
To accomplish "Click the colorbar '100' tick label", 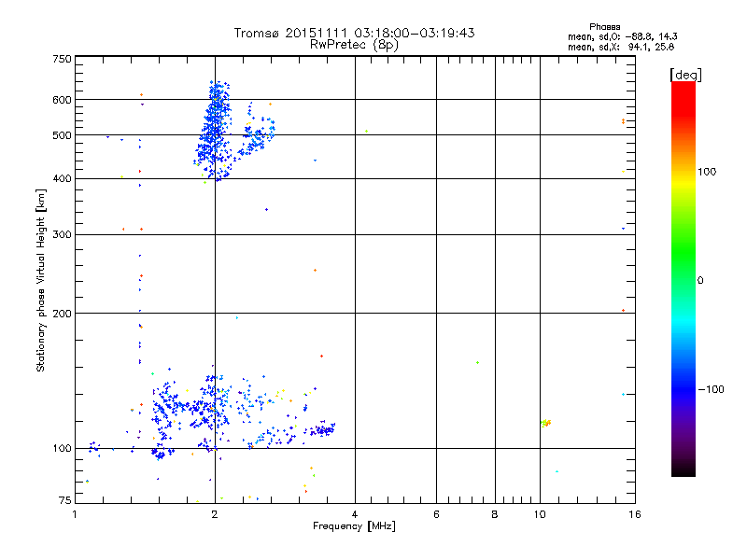I will (707, 172).
